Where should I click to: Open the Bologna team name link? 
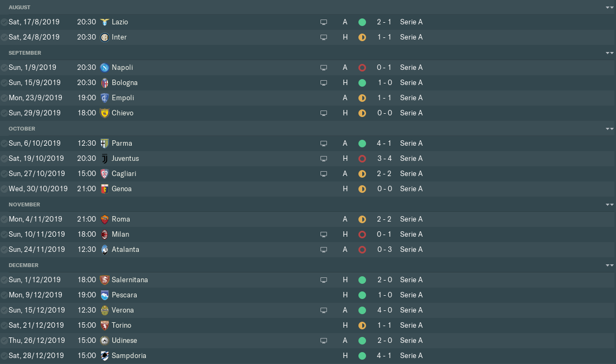tap(125, 83)
